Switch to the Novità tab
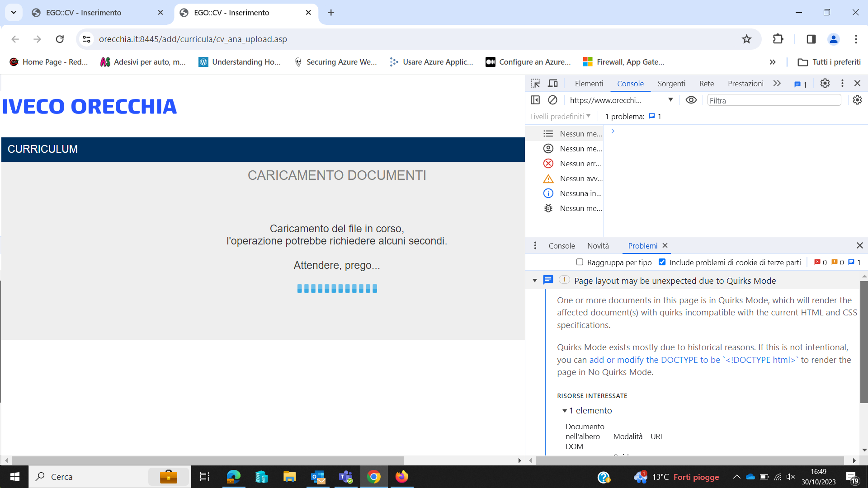The image size is (868, 488). coord(599,245)
